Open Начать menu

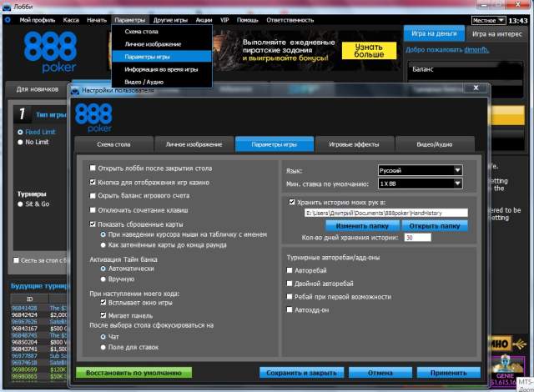tap(97, 20)
